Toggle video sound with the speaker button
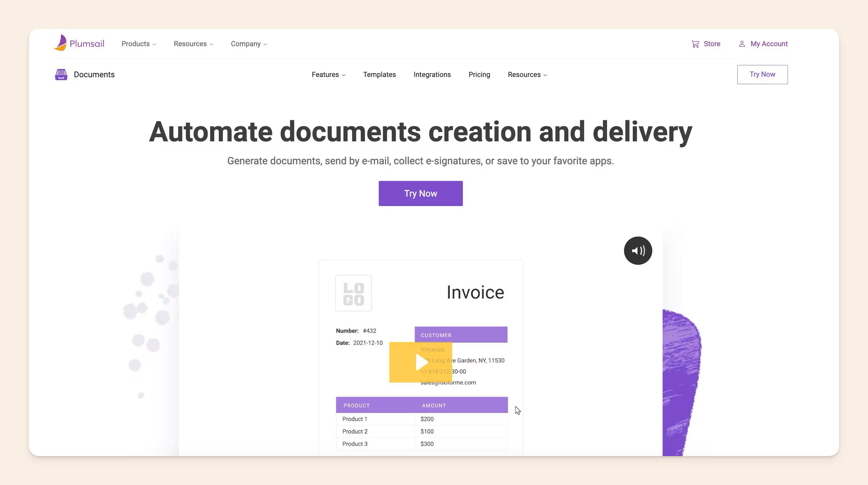The width and height of the screenshot is (868, 485). (638, 250)
